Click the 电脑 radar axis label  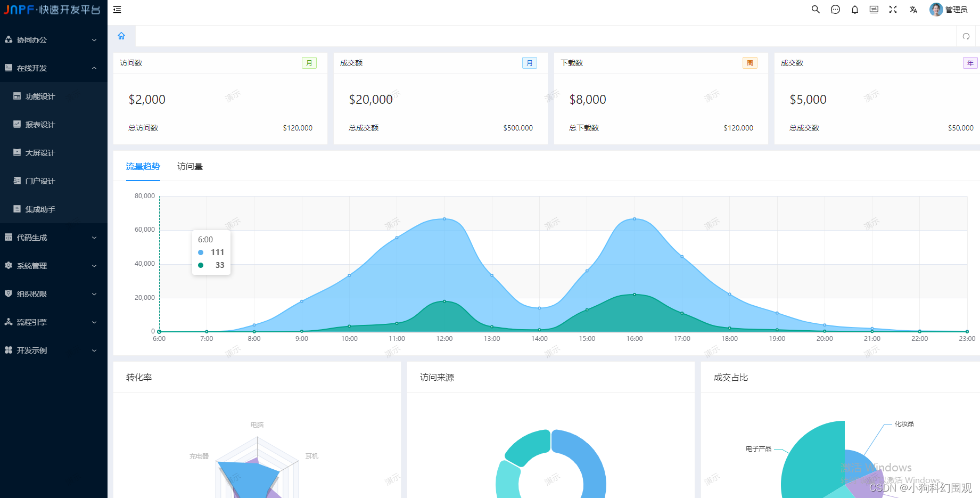click(x=257, y=425)
